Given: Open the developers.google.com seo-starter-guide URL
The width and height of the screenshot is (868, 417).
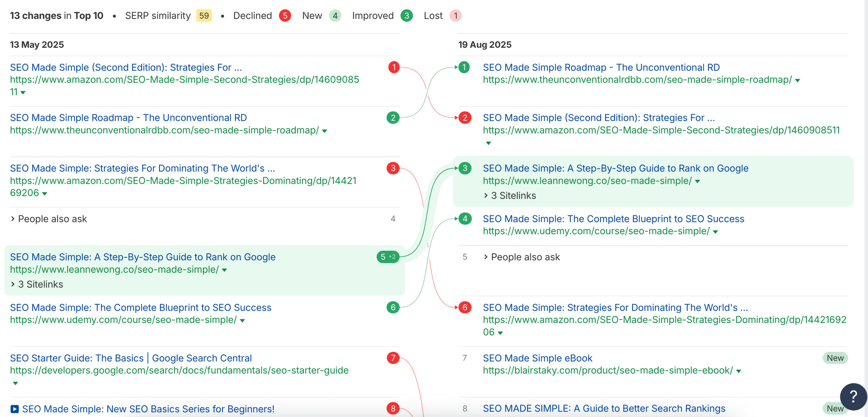Looking at the screenshot, I should pos(179,371).
